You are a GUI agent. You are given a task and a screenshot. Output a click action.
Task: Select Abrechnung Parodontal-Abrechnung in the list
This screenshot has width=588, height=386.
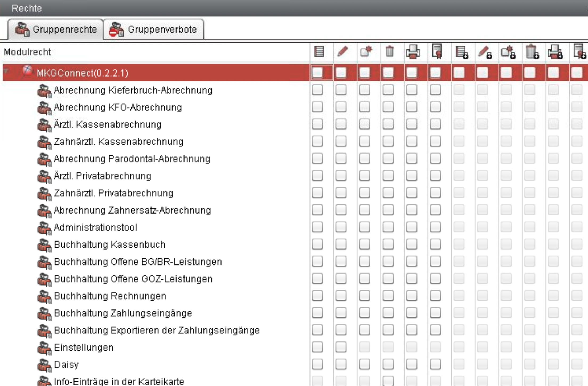pos(132,159)
